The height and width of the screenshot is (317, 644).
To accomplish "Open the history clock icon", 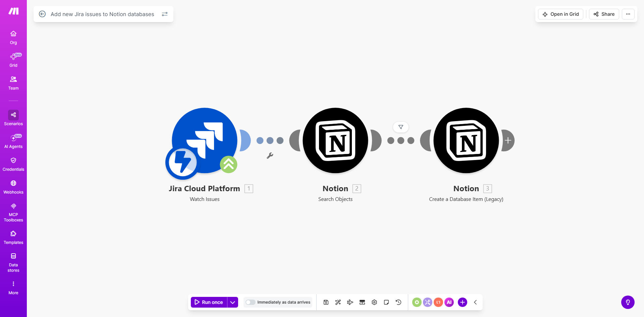I will [x=398, y=302].
